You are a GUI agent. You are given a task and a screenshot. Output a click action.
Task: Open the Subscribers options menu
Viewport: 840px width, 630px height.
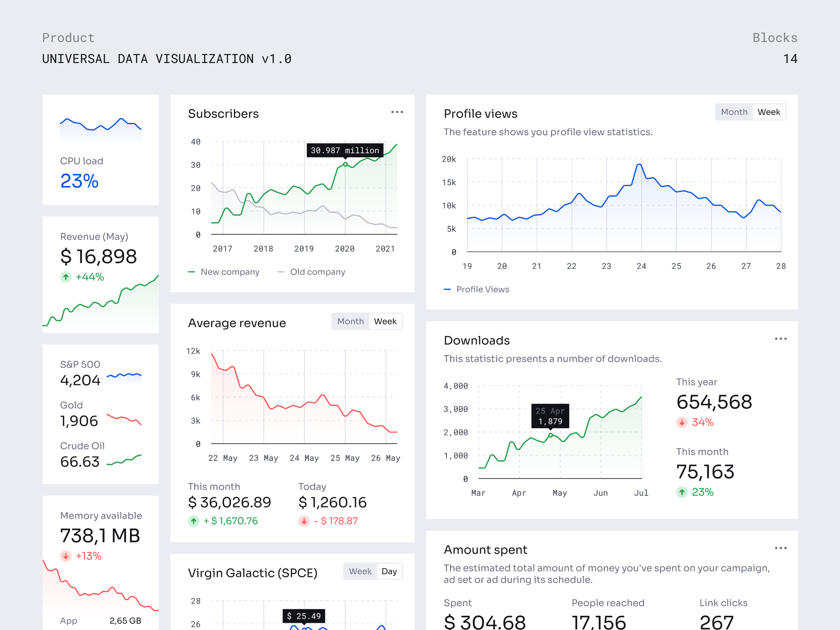point(397,112)
